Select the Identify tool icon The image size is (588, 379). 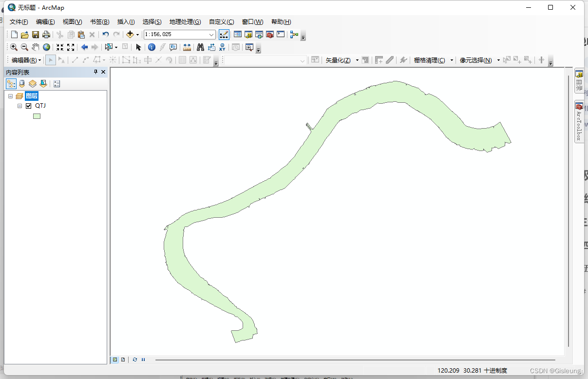(152, 47)
